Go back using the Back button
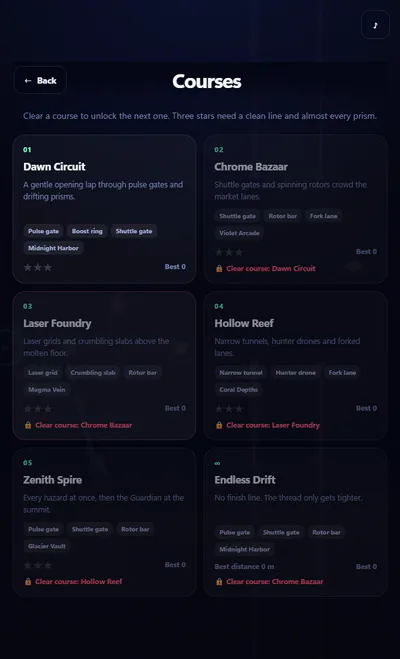400x659 pixels. click(x=40, y=80)
